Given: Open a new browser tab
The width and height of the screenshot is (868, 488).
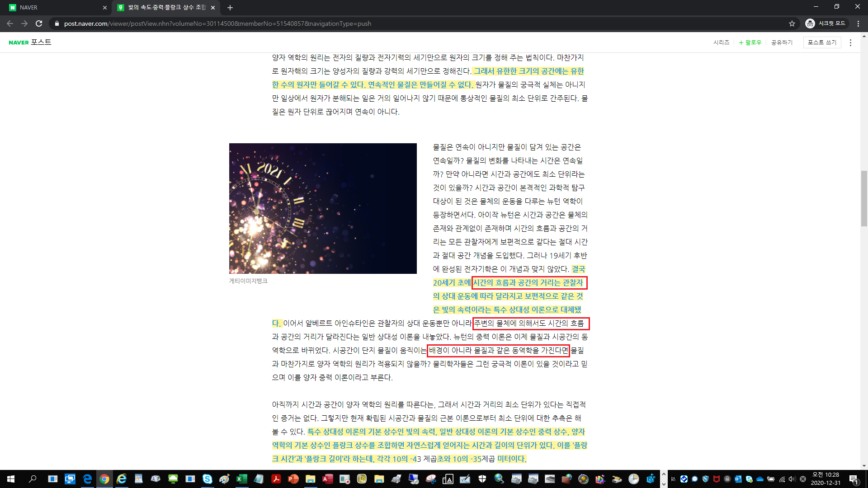Looking at the screenshot, I should pyautogui.click(x=230, y=8).
